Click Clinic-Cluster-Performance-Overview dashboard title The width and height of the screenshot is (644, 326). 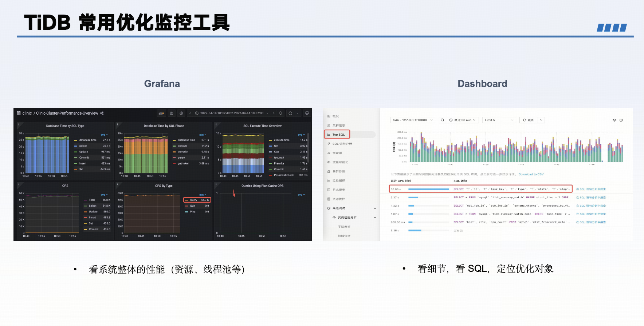click(67, 113)
